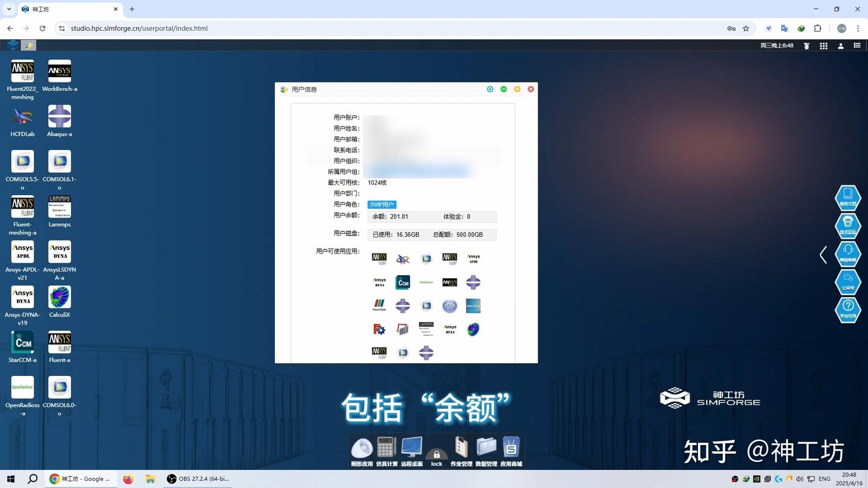Screen dimensions: 868x488
Task: Open 作业管理 in the bottom dock
Action: click(461, 452)
